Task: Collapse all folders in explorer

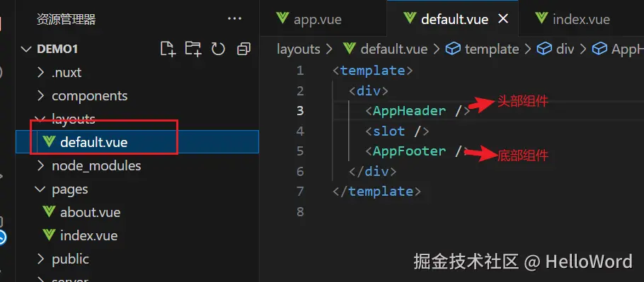Action: coord(244,49)
